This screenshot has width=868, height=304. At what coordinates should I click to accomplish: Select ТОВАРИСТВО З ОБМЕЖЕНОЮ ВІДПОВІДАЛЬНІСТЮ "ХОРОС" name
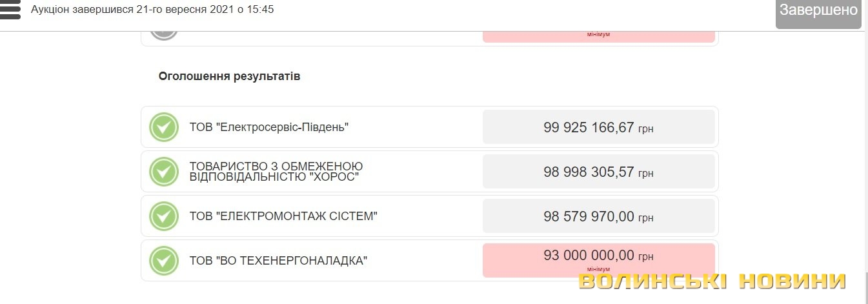tap(276, 172)
